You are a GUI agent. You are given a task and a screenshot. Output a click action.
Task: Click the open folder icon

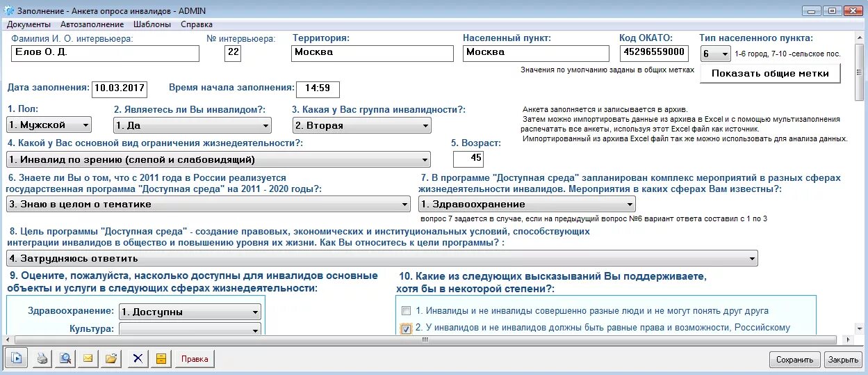pyautogui.click(x=111, y=359)
